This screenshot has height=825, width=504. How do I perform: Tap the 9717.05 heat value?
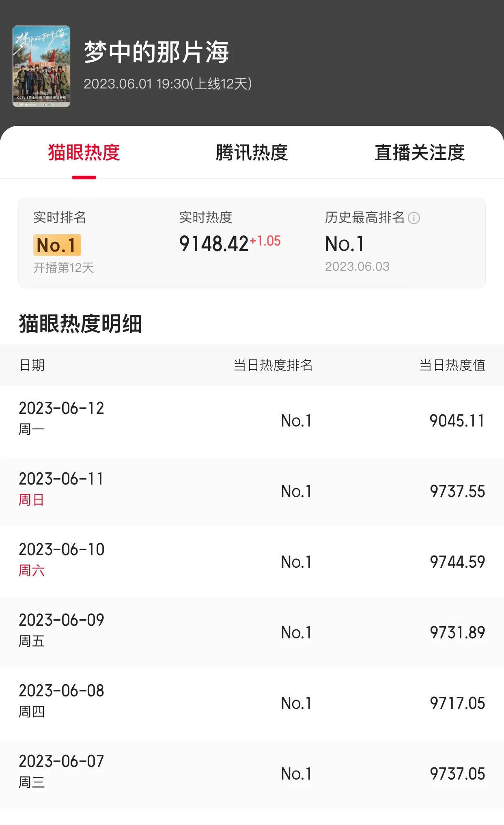457,703
